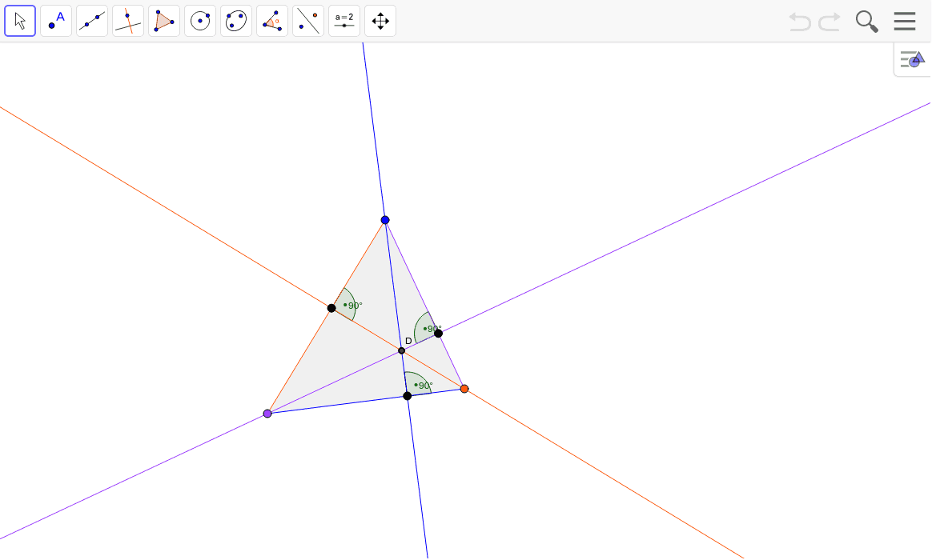This screenshot has height=560, width=932.
Task: Select the Slider a=2 tool
Action: coord(344,21)
